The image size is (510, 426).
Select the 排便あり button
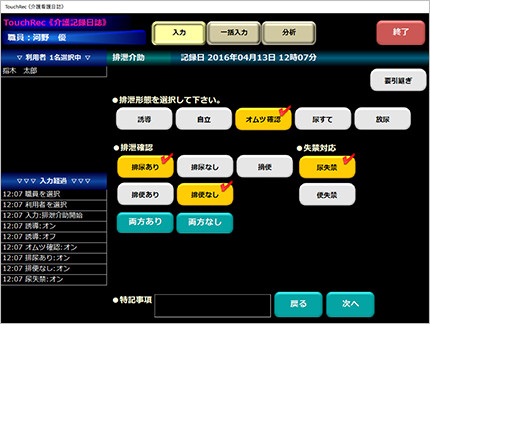point(145,194)
